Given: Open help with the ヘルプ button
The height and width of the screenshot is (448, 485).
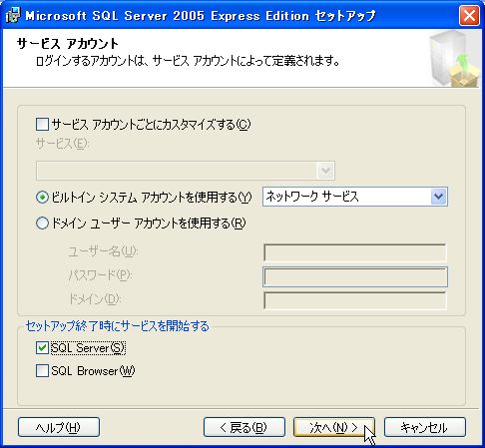Looking at the screenshot, I should click(59, 427).
